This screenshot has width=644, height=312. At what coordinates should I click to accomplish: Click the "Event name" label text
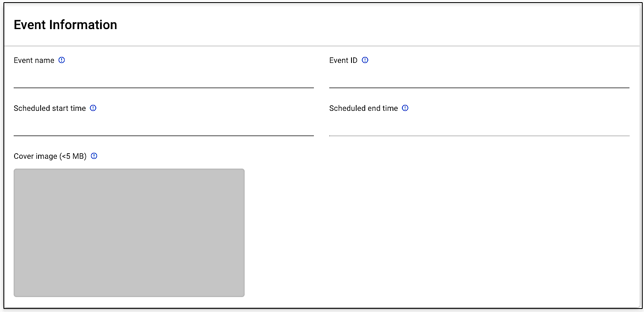pyautogui.click(x=34, y=60)
